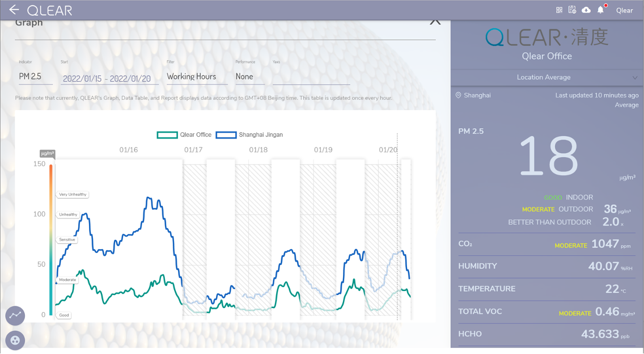Open the report clipboard icon

[572, 10]
